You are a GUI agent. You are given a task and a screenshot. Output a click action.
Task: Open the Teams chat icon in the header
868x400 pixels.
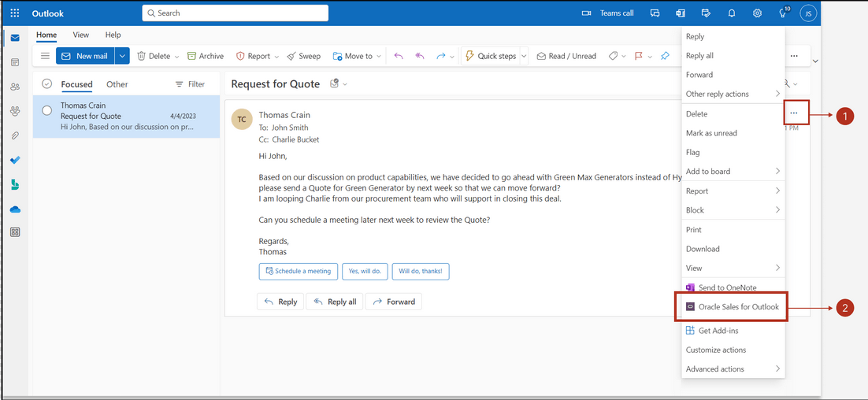pyautogui.click(x=655, y=13)
